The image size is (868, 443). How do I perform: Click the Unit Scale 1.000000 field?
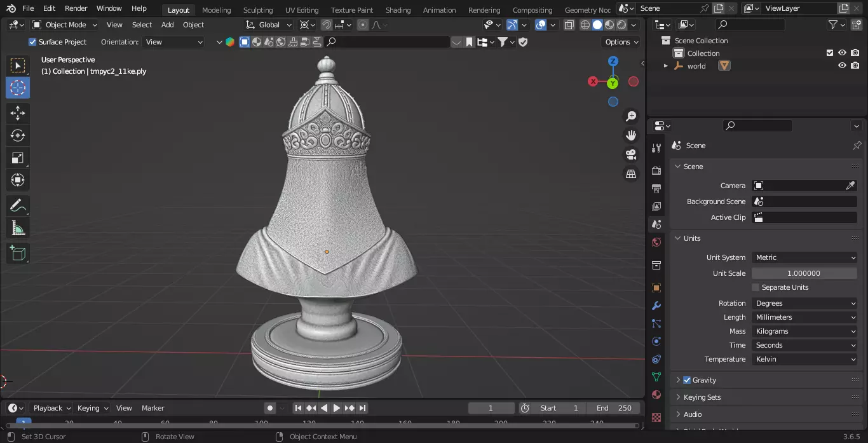point(804,273)
